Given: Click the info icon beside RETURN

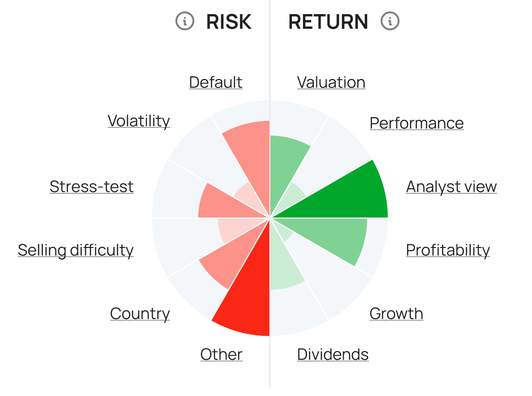Looking at the screenshot, I should [x=390, y=21].
